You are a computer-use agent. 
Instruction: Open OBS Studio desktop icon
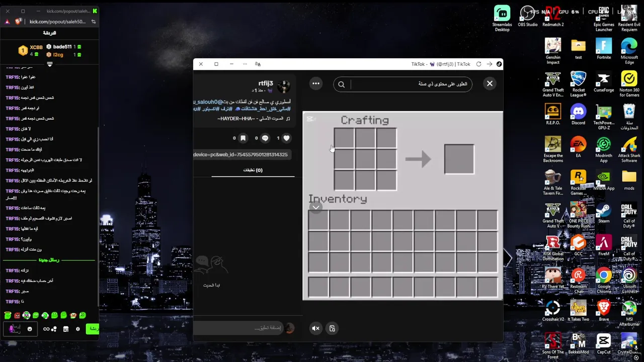[x=528, y=16]
